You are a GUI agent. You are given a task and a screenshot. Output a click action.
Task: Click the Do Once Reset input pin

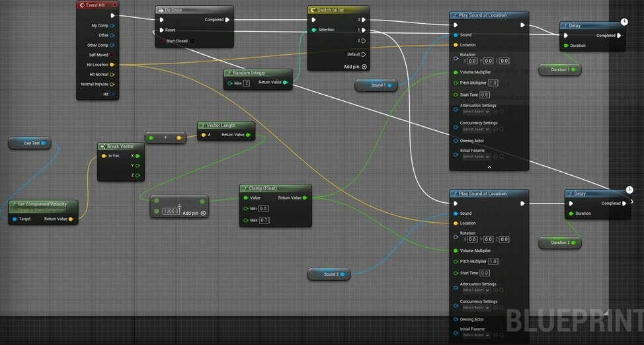(161, 30)
